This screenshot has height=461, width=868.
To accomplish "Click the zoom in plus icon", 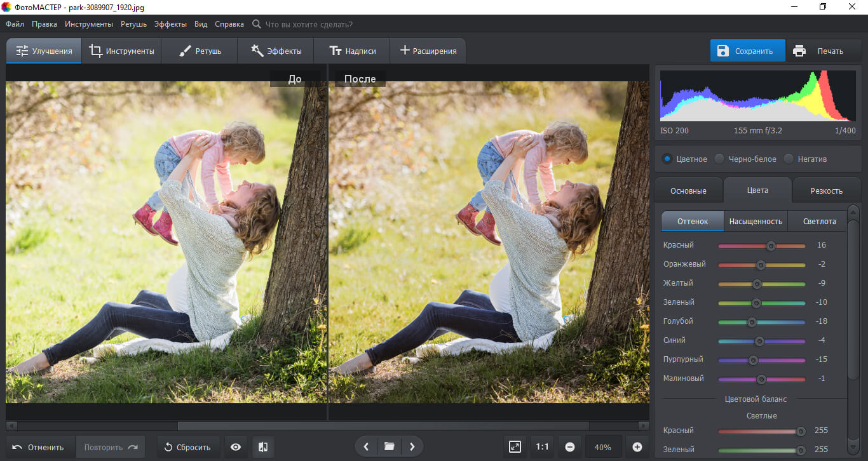I will pos(637,447).
